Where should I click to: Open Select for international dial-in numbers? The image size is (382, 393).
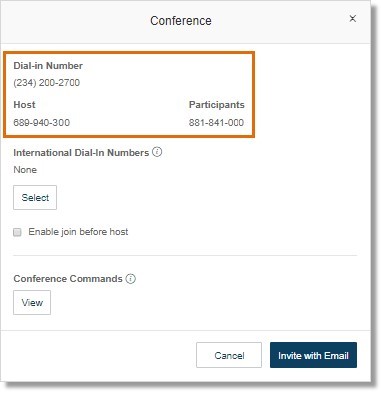pyautogui.click(x=35, y=198)
